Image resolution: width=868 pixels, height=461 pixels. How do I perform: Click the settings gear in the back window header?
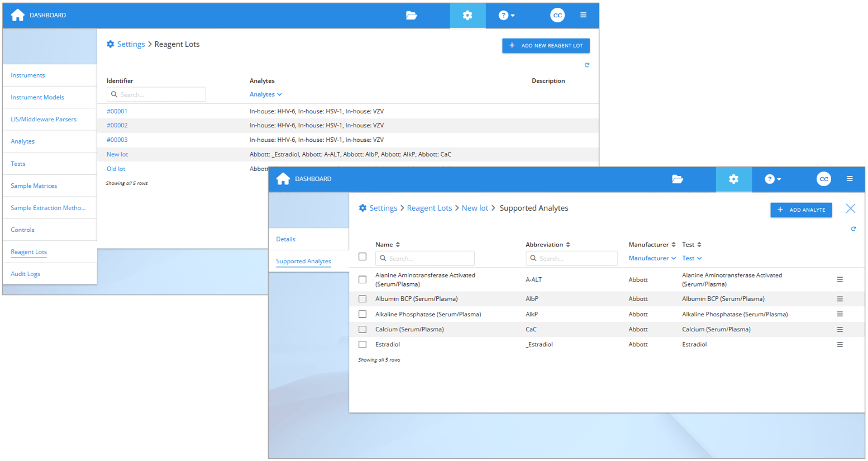(x=467, y=15)
